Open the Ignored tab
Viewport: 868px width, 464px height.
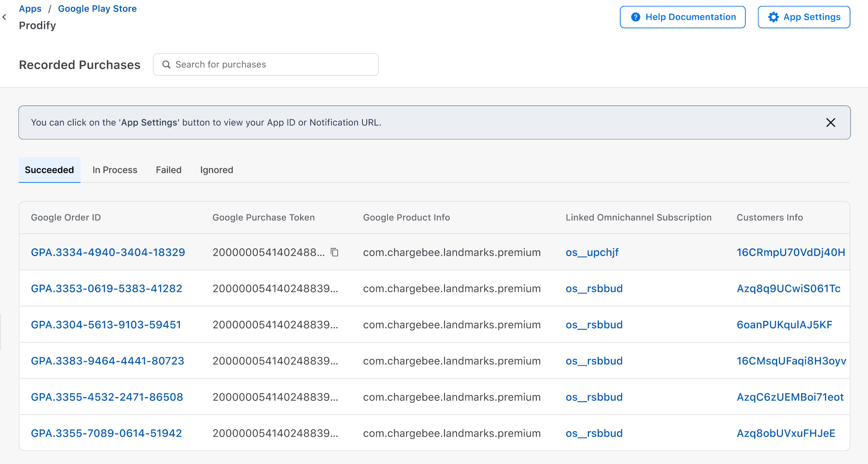point(216,170)
